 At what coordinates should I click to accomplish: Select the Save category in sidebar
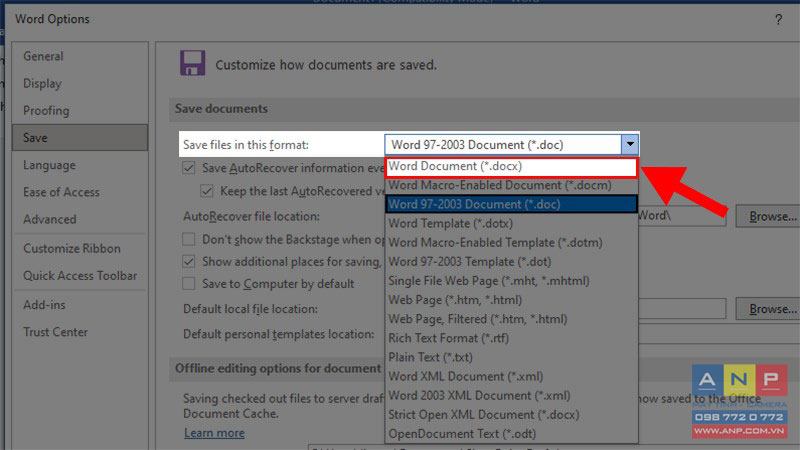[80, 138]
